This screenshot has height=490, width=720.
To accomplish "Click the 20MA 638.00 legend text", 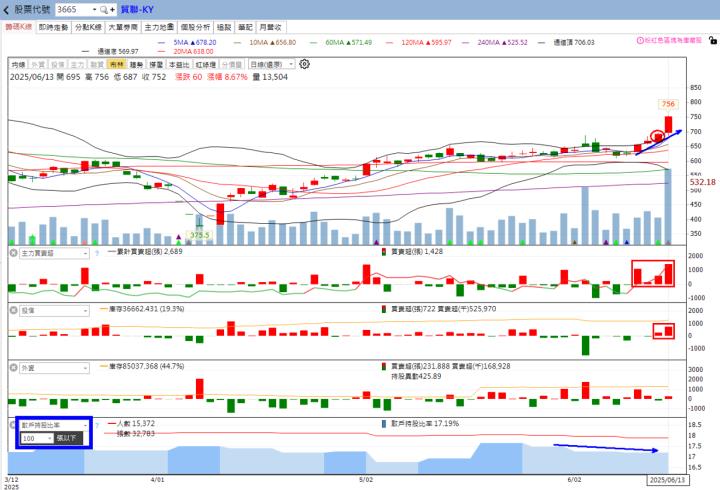I will (193, 51).
